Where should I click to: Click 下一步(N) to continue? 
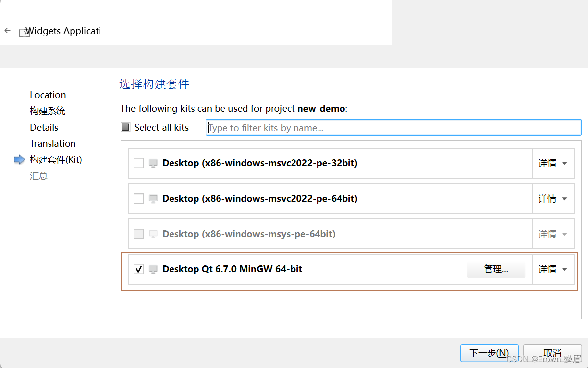pyautogui.click(x=489, y=353)
